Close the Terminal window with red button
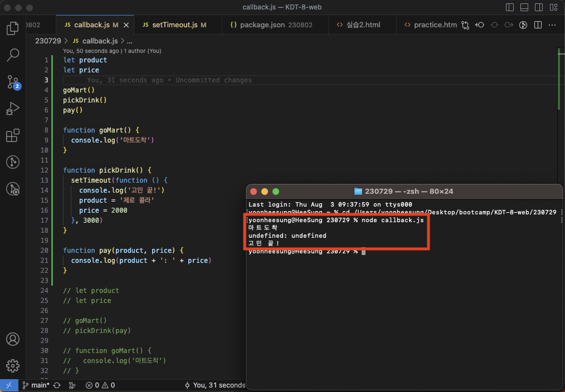This screenshot has height=392, width=565. (254, 192)
